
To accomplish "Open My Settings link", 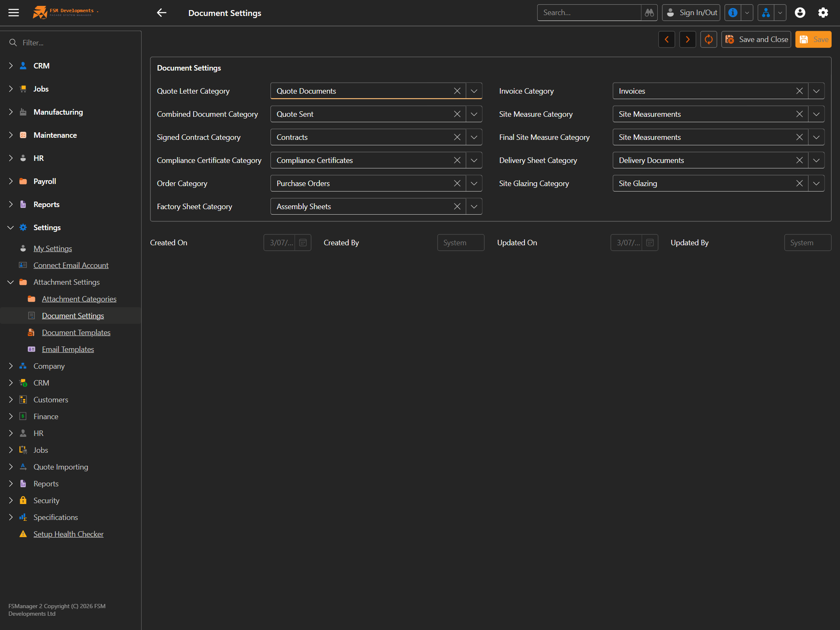I will click(52, 249).
